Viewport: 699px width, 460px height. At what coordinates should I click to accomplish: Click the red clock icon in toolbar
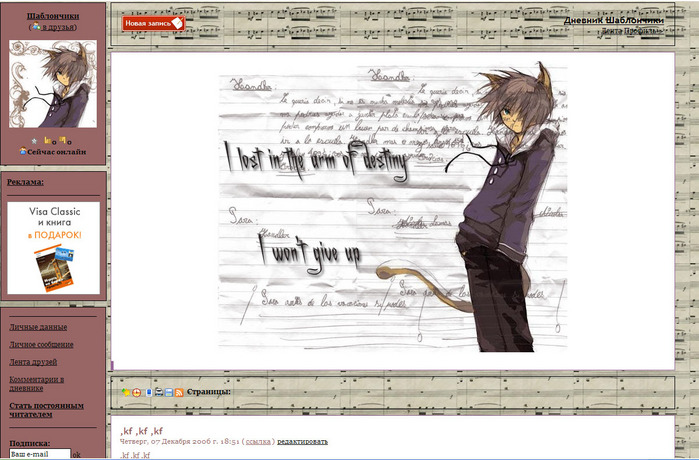click(137, 393)
